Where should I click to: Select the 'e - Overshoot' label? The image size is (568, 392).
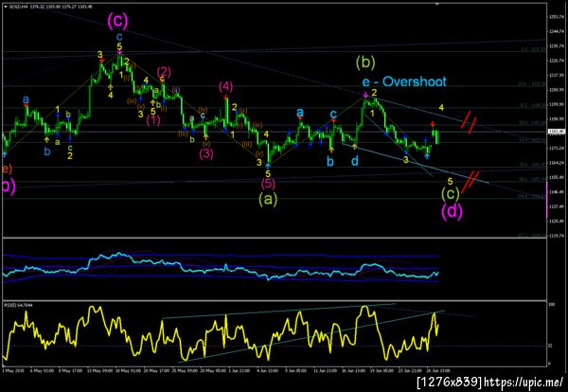(404, 81)
